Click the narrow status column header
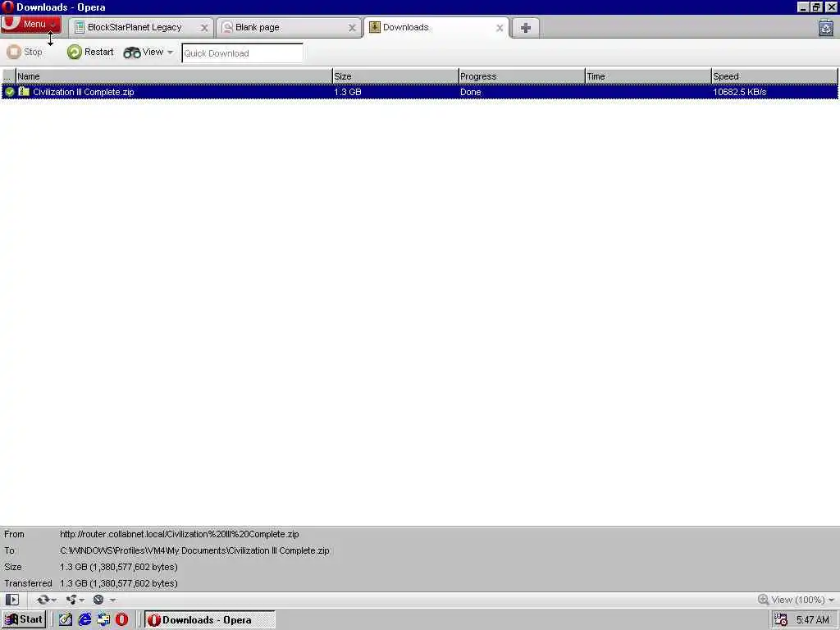 coord(8,76)
